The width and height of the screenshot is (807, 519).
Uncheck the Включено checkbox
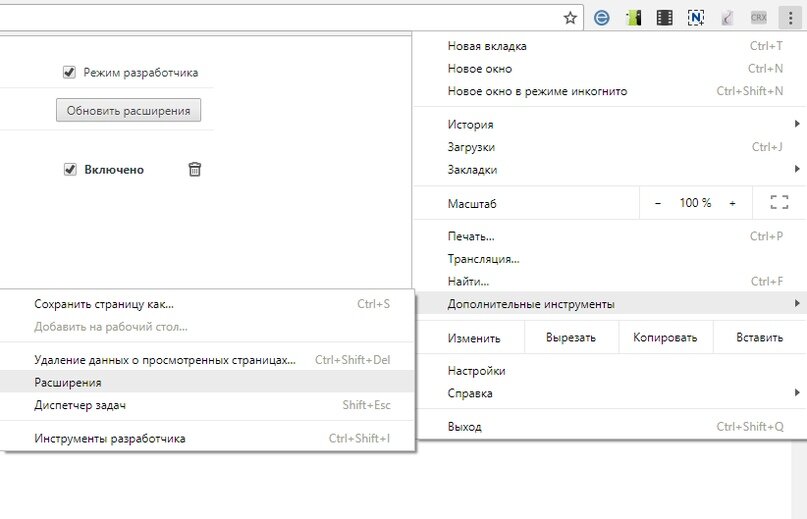tap(70, 169)
